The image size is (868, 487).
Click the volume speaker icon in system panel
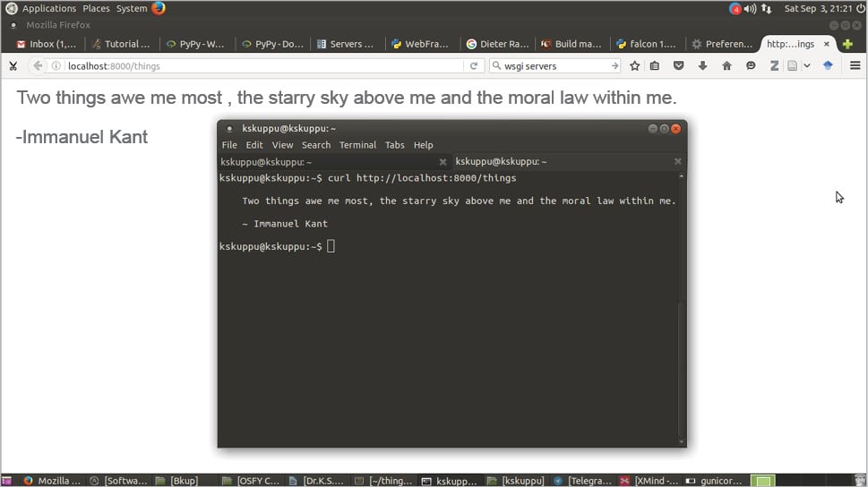coord(749,8)
